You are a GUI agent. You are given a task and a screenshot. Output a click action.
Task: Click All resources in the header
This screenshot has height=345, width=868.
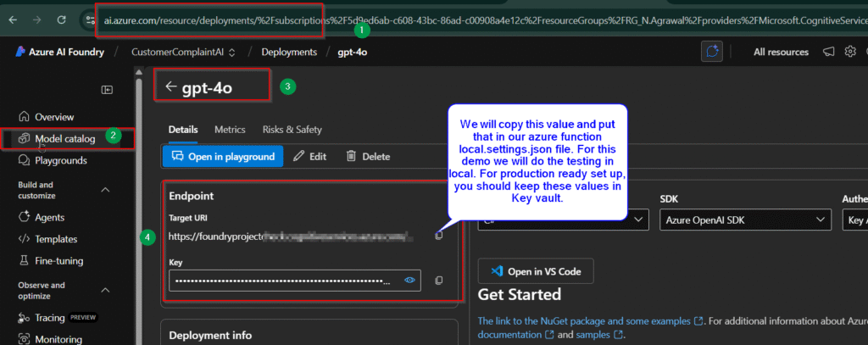[x=781, y=52]
